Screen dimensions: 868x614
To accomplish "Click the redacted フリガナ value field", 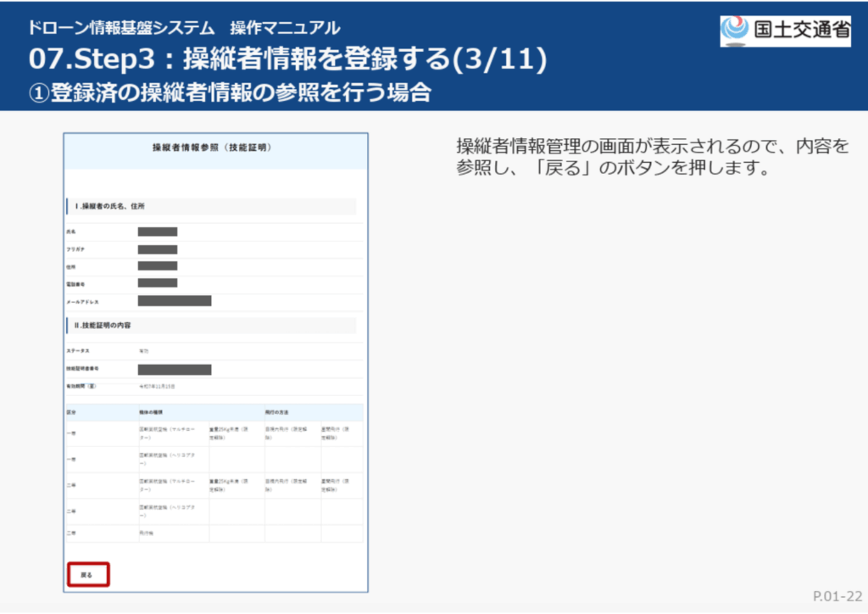I will coord(158,249).
